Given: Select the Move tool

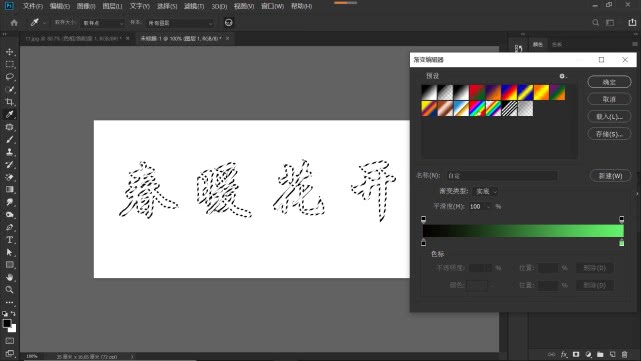Looking at the screenshot, I should click(x=9, y=52).
